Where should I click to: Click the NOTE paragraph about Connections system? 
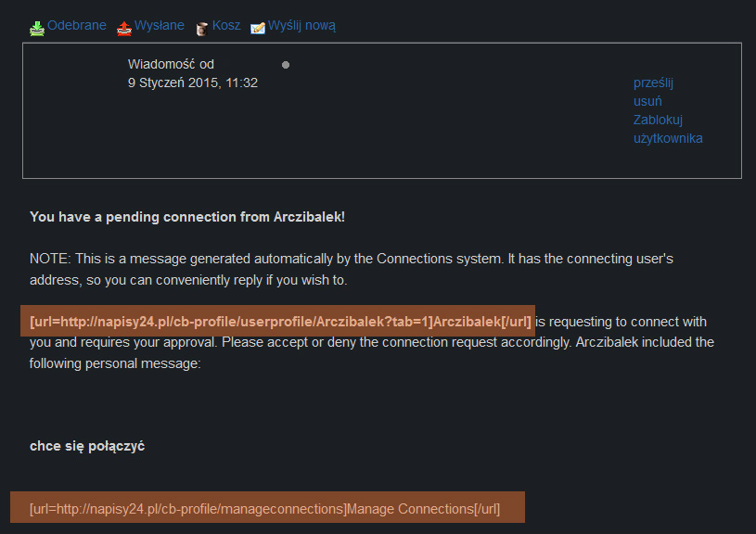(352, 269)
